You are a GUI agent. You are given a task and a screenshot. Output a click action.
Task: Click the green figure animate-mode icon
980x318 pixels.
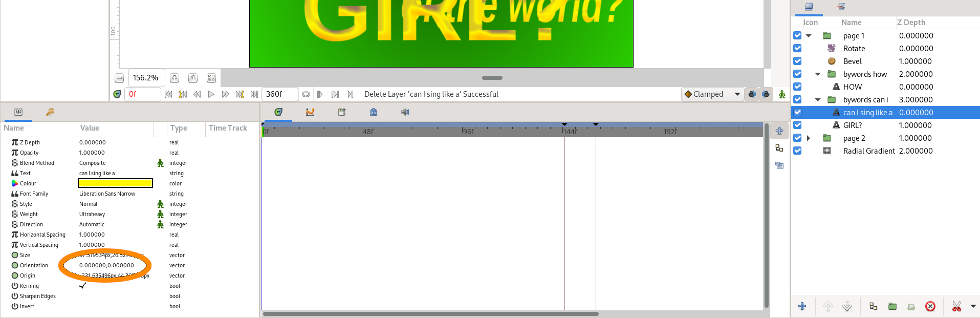click(x=782, y=94)
